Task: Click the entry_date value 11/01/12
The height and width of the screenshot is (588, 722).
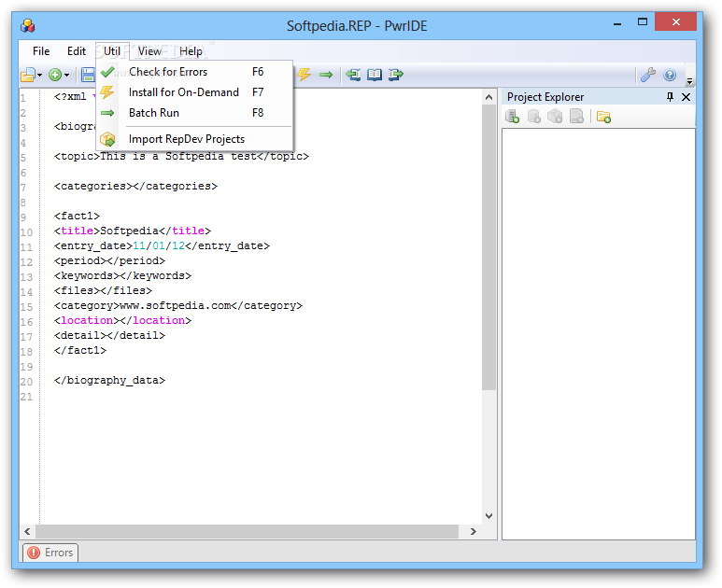Action: click(x=159, y=245)
